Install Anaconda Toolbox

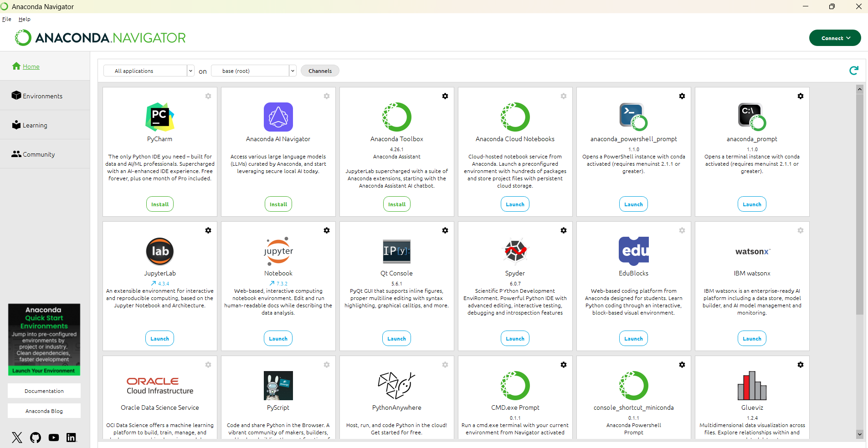pyautogui.click(x=397, y=204)
